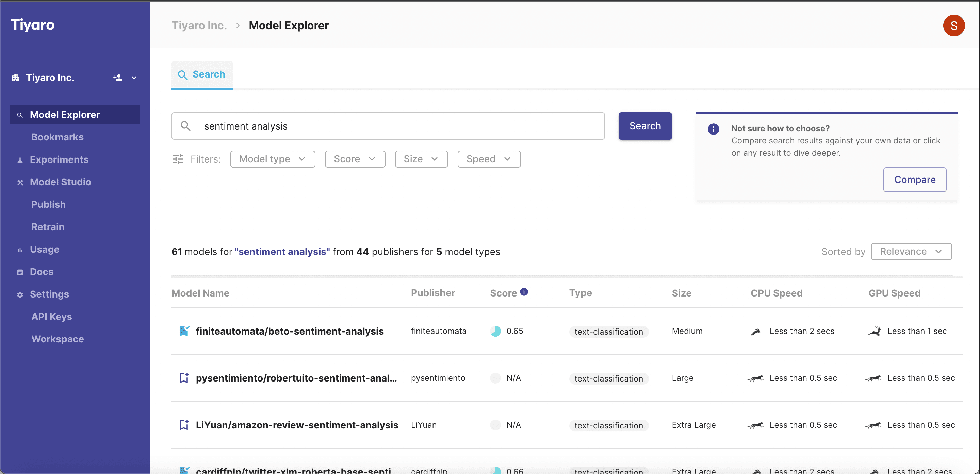The width and height of the screenshot is (980, 474).
Task: Click the Tiyaro logo
Action: pos(33,25)
